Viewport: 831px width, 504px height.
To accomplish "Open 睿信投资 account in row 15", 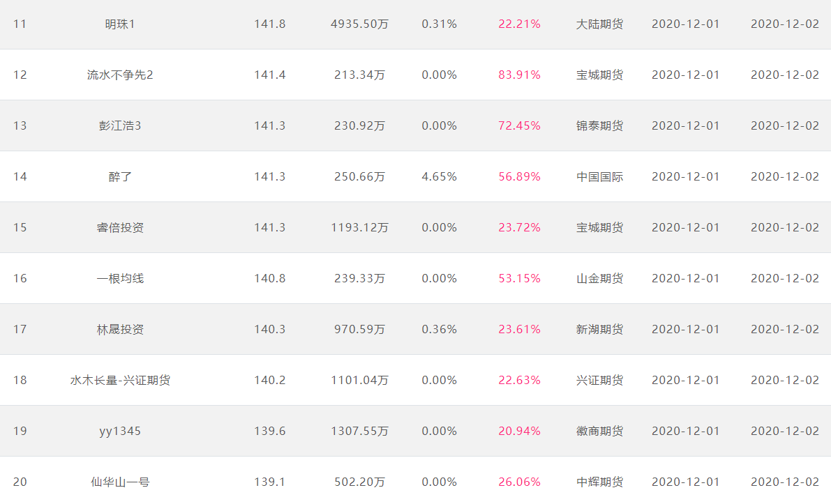I will tap(120, 227).
